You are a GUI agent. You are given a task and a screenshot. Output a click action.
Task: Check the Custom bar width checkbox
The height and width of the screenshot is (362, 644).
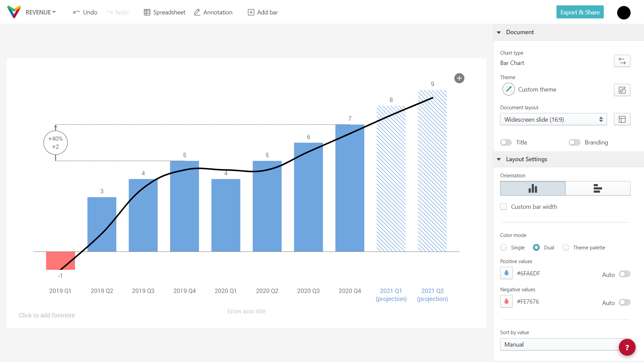(503, 206)
